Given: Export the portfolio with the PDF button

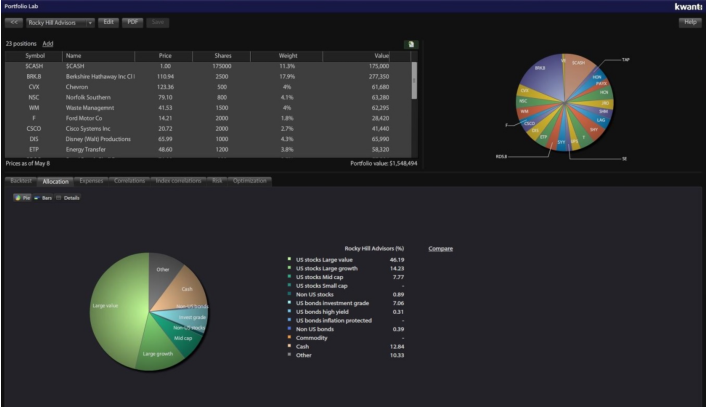Looking at the screenshot, I should [x=132, y=23].
